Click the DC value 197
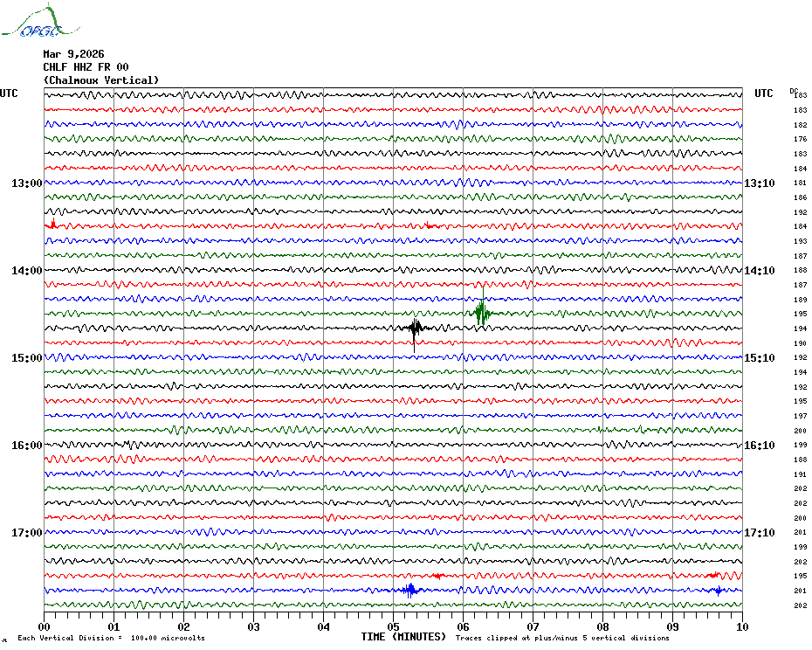Image resolution: width=812 pixels, height=650 pixels. pos(800,416)
